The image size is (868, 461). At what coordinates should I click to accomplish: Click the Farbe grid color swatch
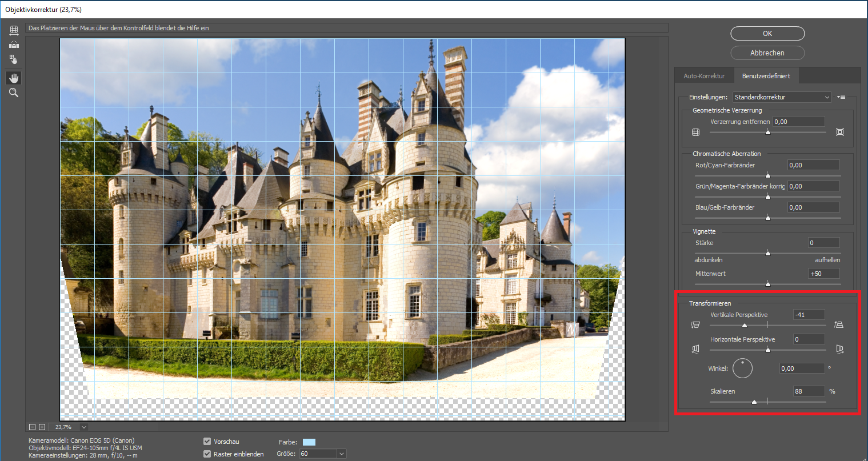(x=309, y=442)
